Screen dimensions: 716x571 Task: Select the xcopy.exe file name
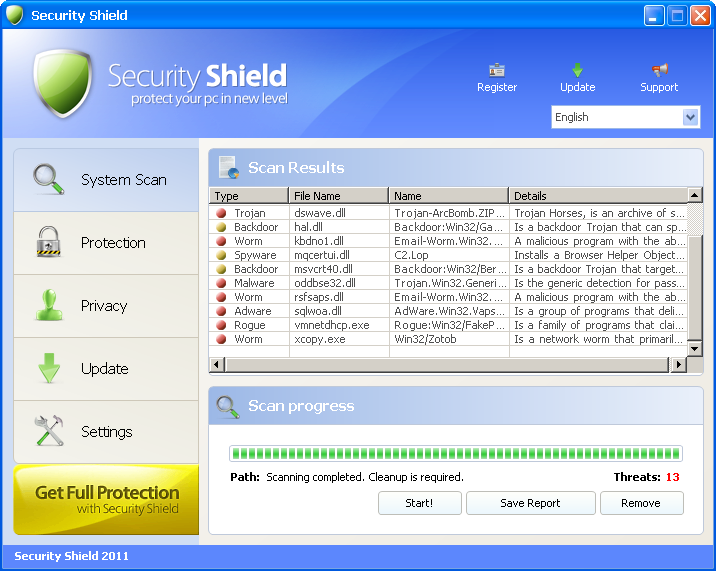(x=320, y=339)
